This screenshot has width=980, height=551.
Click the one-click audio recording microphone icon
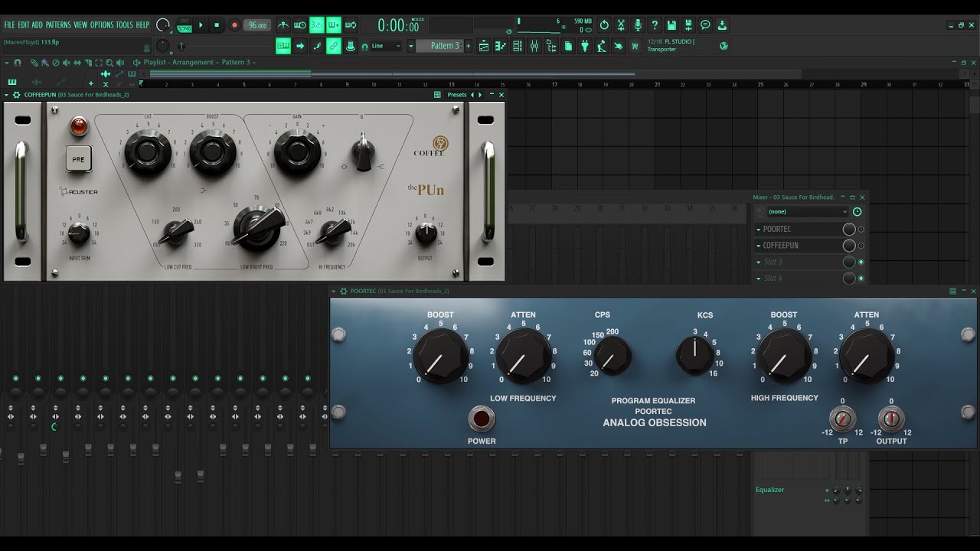pos(638,25)
